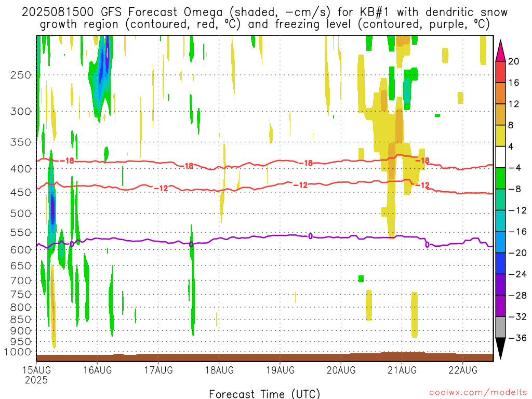Click the 18AUG date label

point(220,370)
